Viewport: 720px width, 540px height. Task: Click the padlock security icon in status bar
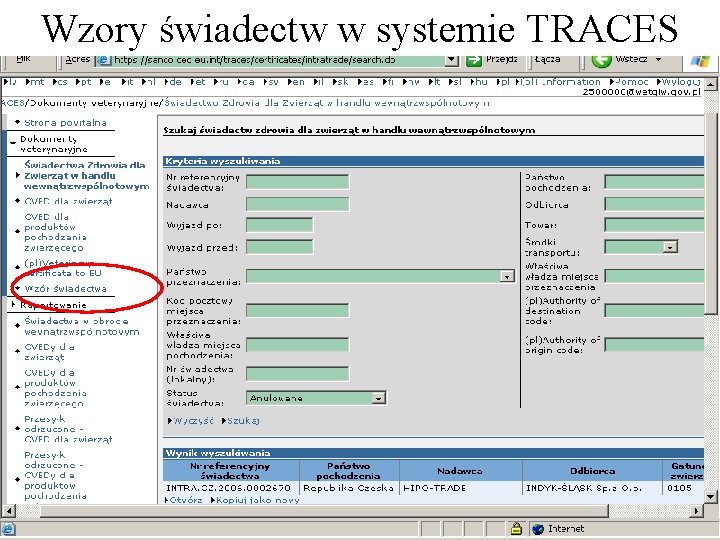point(516,529)
